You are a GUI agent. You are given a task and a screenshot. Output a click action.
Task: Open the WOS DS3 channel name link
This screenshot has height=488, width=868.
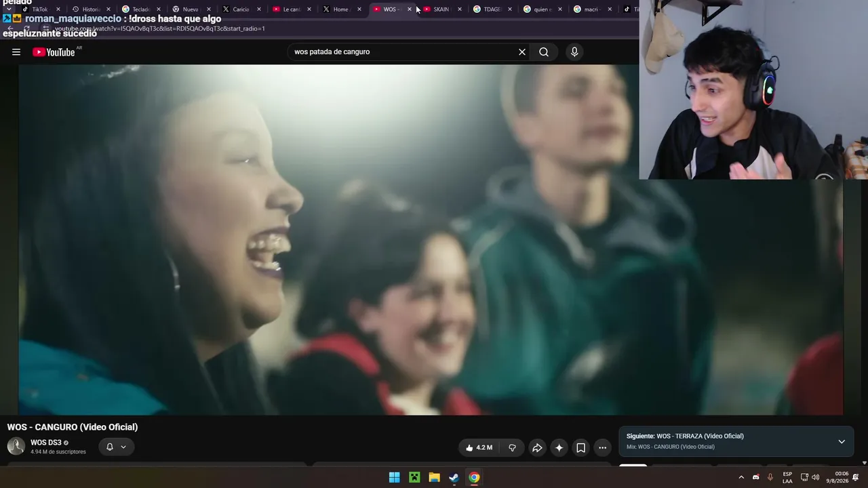(45, 443)
